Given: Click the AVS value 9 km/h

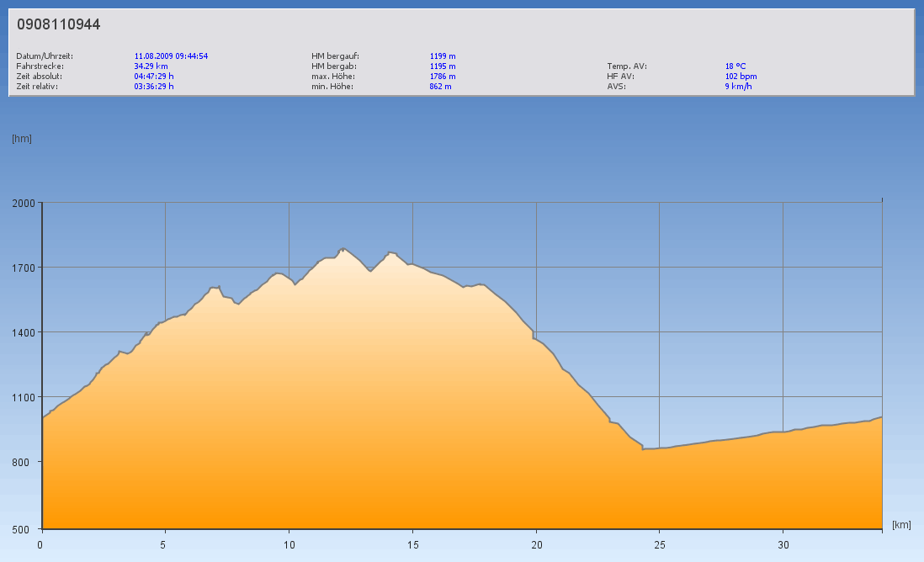Looking at the screenshot, I should coord(738,87).
